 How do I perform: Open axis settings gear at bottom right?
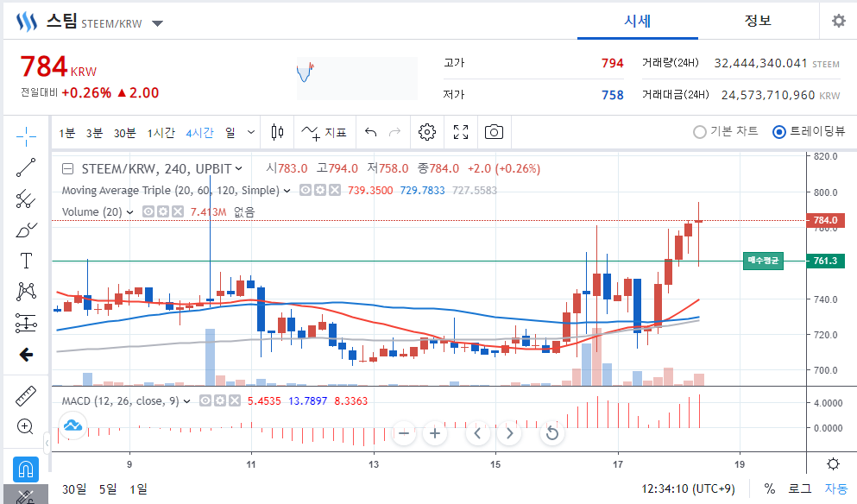[833, 464]
